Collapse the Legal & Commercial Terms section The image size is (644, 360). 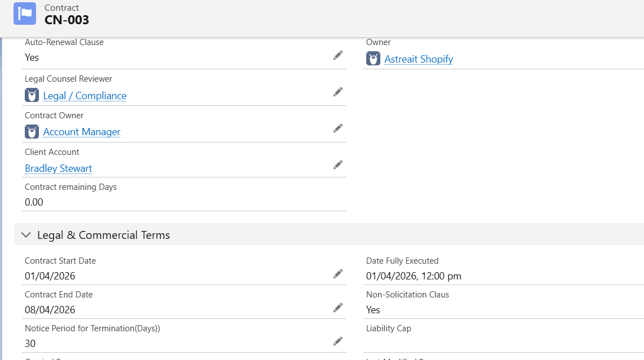coord(26,235)
